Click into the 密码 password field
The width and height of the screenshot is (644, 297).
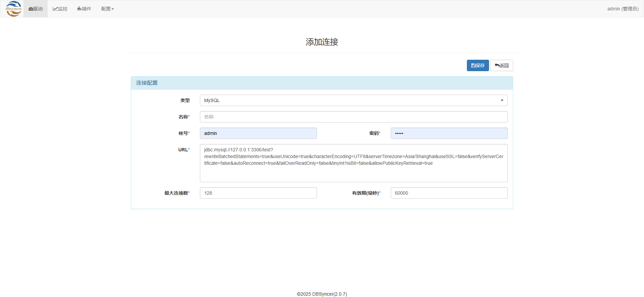(449, 133)
